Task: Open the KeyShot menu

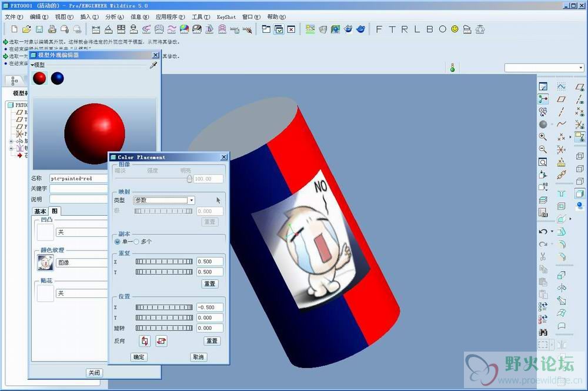Action: coord(226,17)
